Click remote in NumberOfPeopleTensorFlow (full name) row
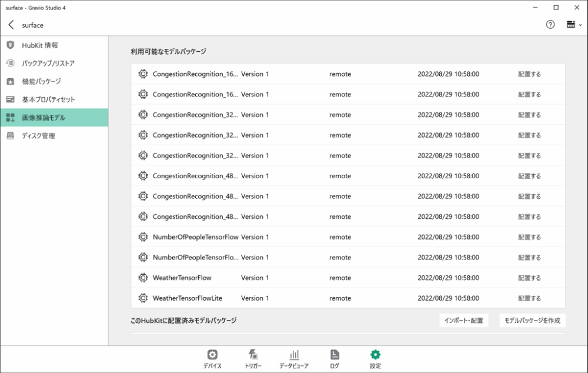Screen dimensions: 588x373 coord(340,237)
